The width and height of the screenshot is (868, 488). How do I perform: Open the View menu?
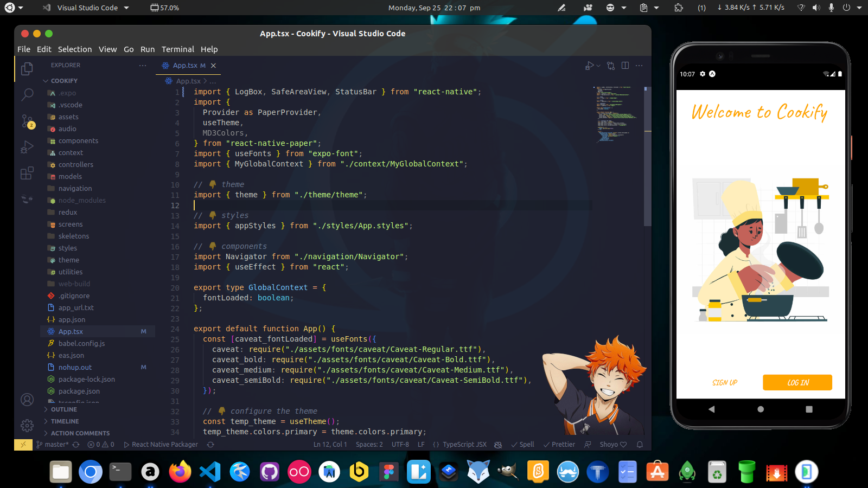[107, 49]
